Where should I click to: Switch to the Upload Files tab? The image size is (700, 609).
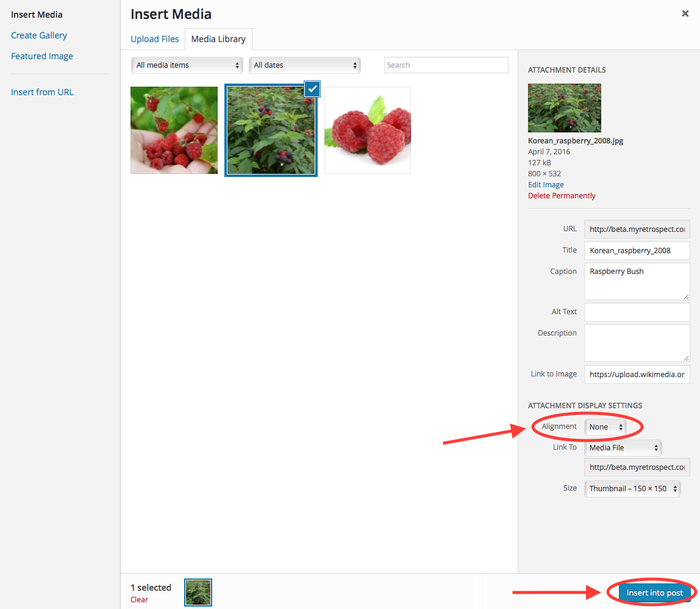tap(154, 39)
